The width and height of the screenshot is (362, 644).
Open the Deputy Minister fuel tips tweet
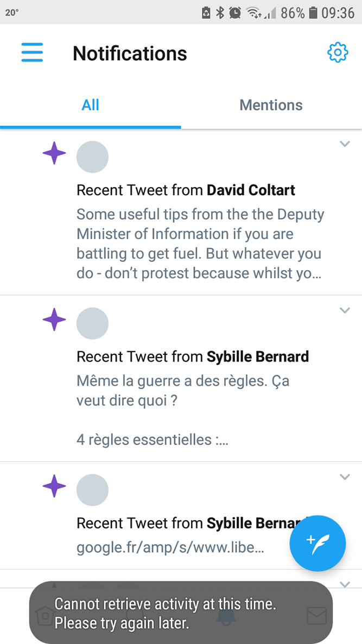[x=200, y=244]
